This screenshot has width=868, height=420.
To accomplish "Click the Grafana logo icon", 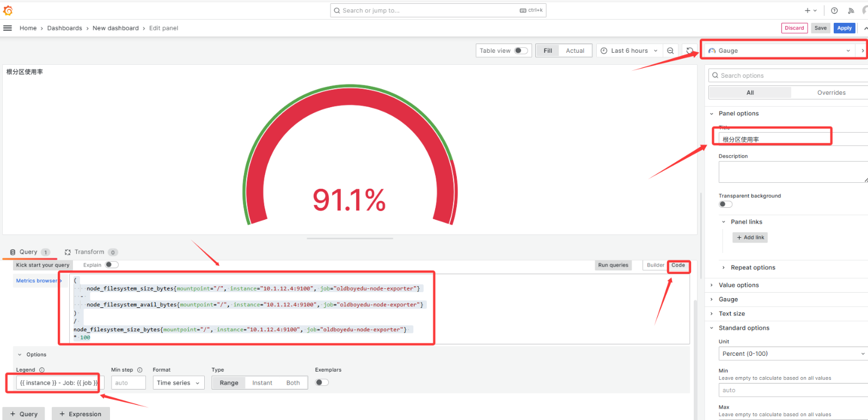I will (x=8, y=10).
